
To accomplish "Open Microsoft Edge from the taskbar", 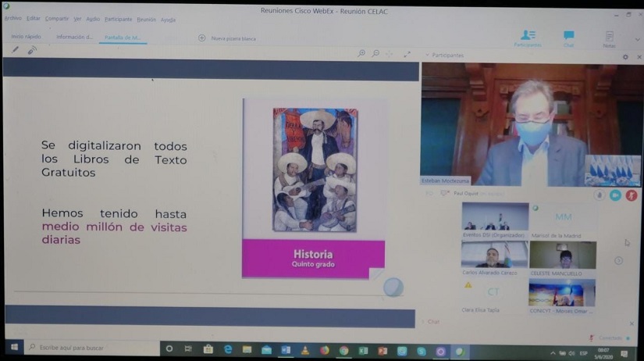I will tap(227, 349).
